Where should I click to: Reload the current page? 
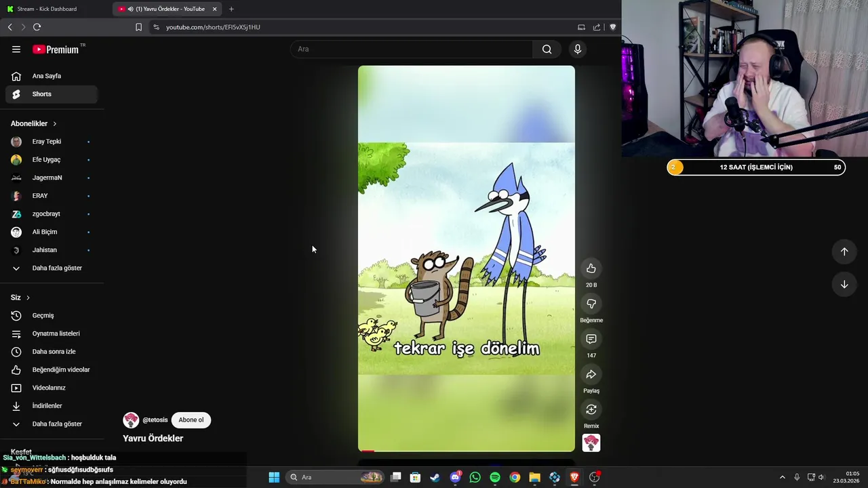(x=37, y=27)
